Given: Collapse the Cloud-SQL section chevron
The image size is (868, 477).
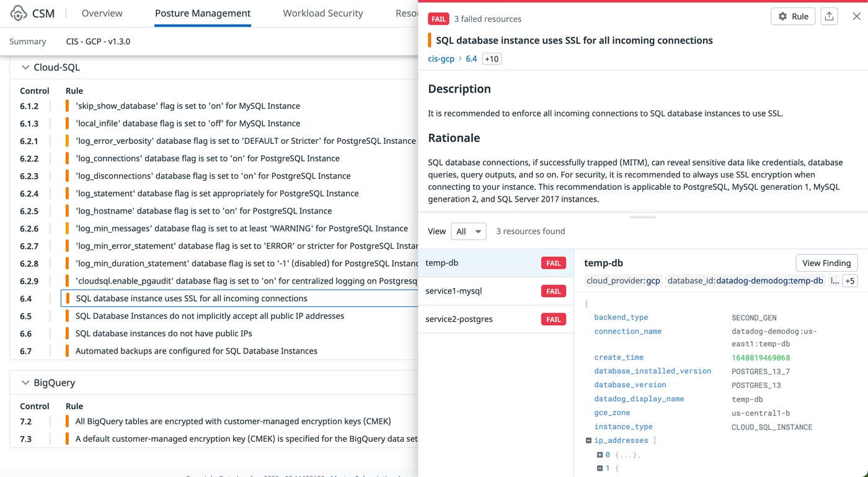Looking at the screenshot, I should 25,66.
